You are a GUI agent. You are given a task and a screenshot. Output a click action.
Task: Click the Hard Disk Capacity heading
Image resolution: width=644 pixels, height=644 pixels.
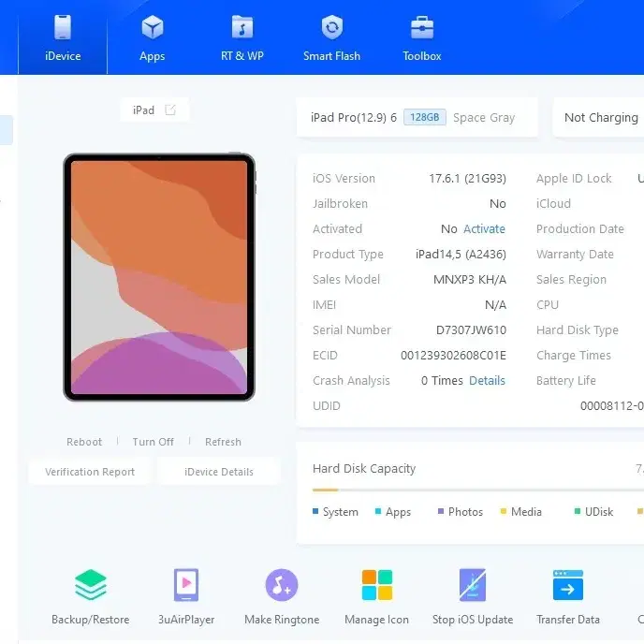click(364, 469)
